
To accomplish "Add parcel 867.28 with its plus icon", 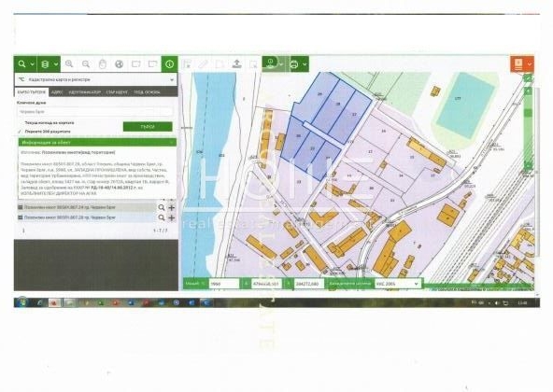I will [x=172, y=217].
